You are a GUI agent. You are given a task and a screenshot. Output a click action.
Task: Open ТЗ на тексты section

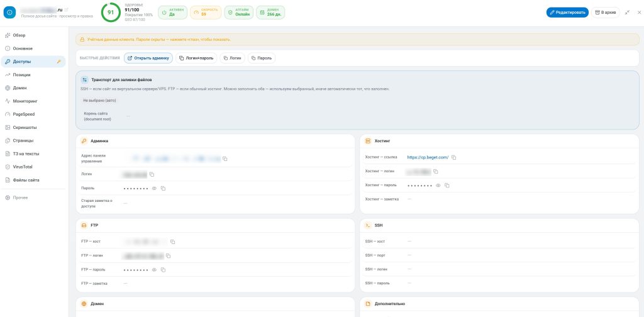click(33, 153)
